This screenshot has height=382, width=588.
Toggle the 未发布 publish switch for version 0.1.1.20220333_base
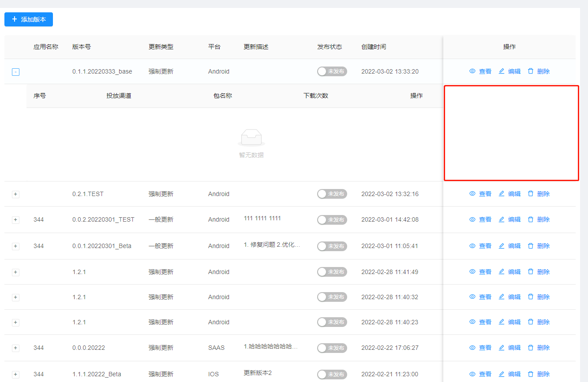[332, 71]
